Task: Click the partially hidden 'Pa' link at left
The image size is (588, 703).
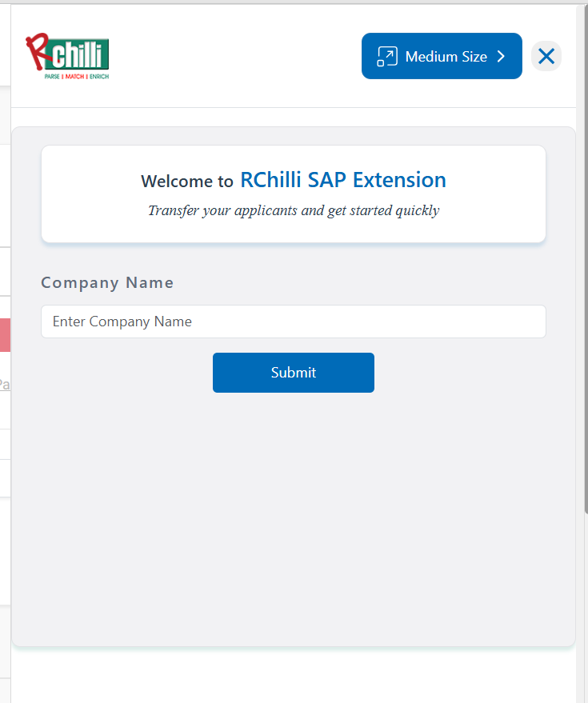Action: (x=5, y=385)
